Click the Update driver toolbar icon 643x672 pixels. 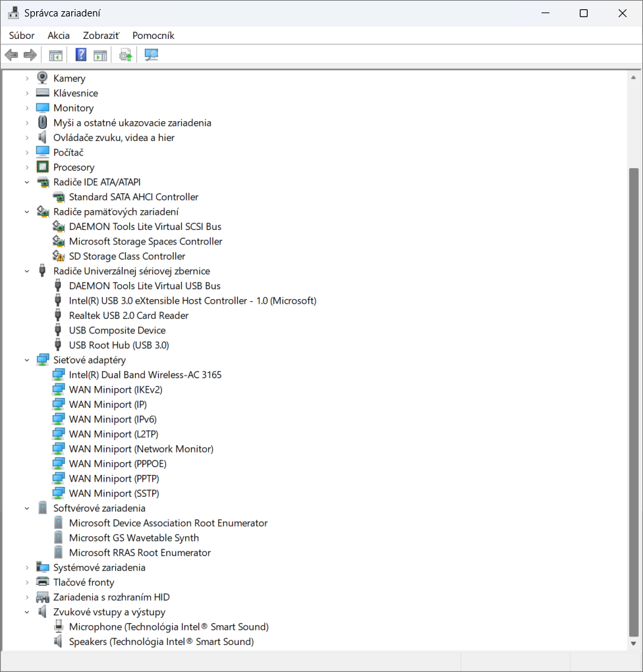pos(125,55)
